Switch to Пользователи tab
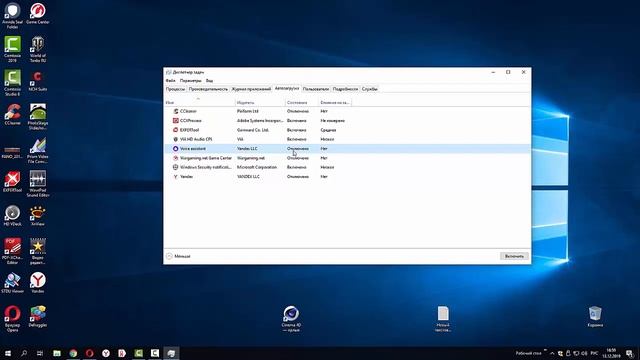This screenshot has height=360, width=640. (316, 89)
